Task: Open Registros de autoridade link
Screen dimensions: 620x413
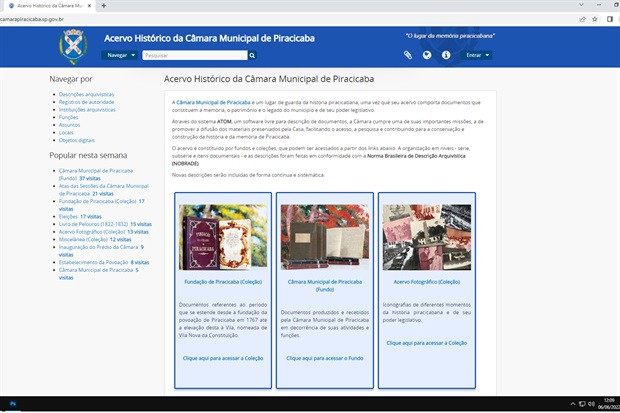Action: pyautogui.click(x=86, y=102)
